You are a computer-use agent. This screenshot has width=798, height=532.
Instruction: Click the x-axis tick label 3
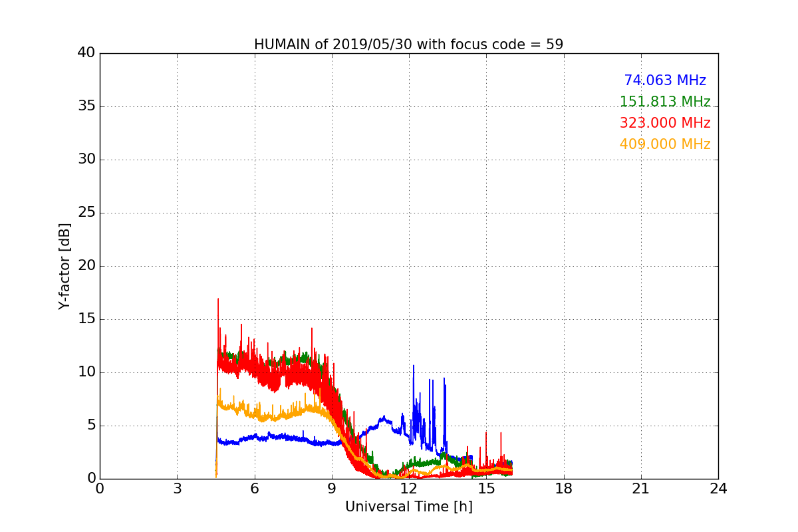[177, 489]
